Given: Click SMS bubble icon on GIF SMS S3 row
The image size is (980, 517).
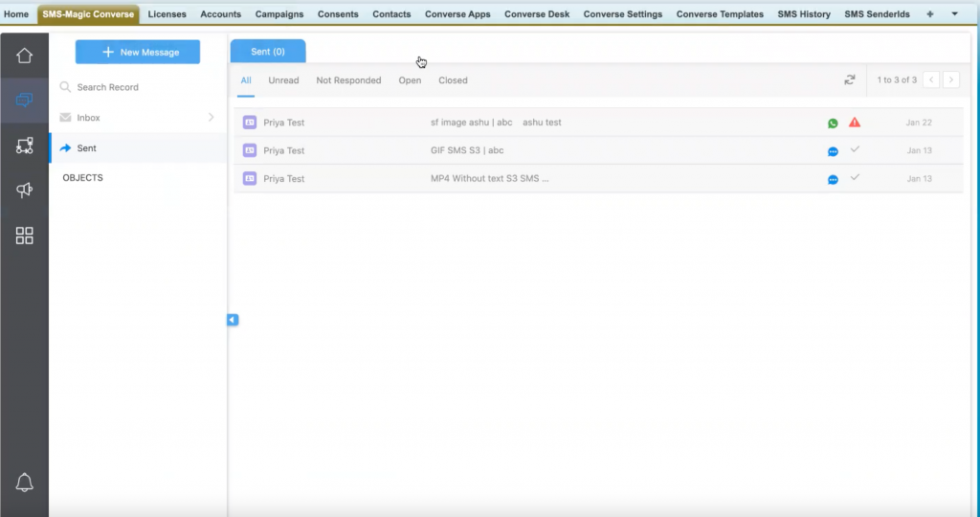Looking at the screenshot, I should tap(833, 152).
